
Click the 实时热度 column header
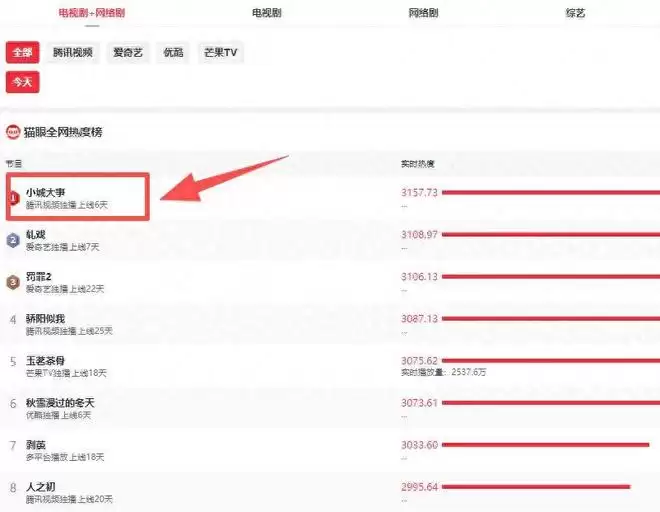[417, 162]
